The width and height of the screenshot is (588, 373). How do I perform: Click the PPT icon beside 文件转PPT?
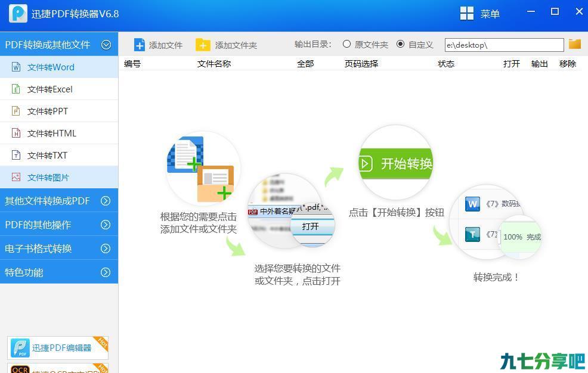[16, 111]
